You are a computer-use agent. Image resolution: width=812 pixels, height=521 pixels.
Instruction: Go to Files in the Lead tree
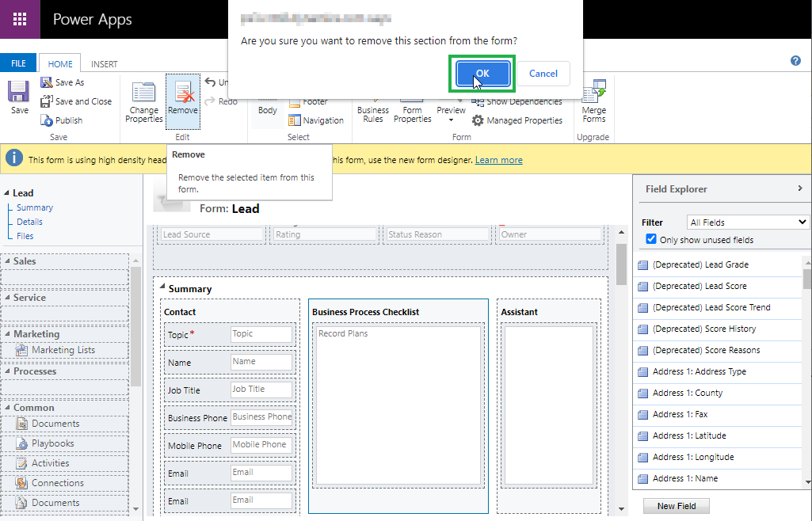pyautogui.click(x=25, y=236)
